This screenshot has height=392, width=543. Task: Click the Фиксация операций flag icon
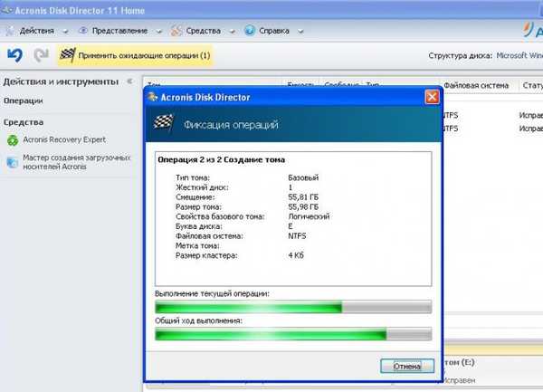click(163, 122)
